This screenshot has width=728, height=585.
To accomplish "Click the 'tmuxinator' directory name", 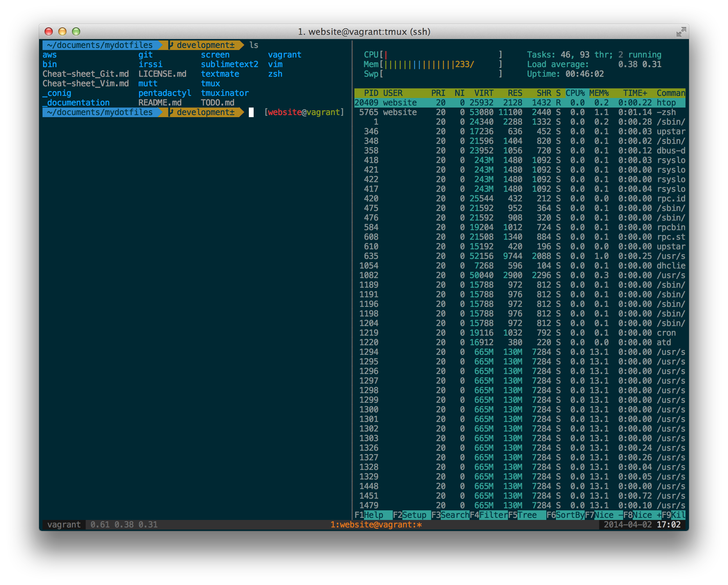I will [225, 93].
